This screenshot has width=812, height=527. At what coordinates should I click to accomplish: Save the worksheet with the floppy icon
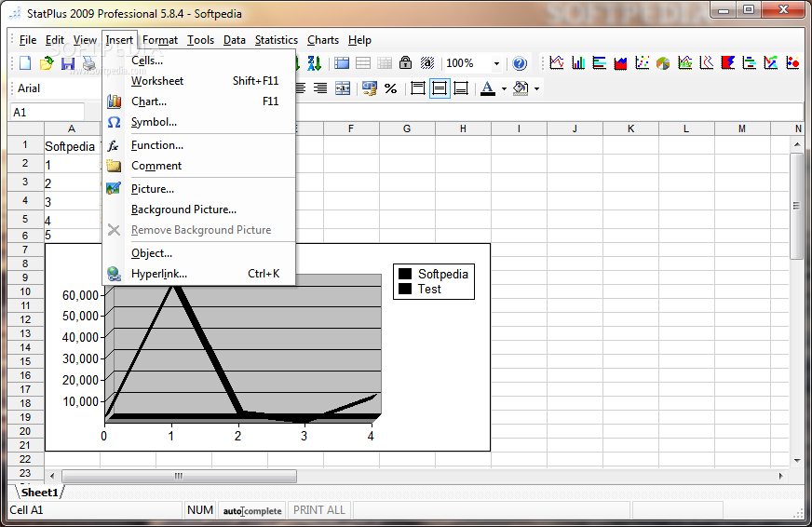68,63
